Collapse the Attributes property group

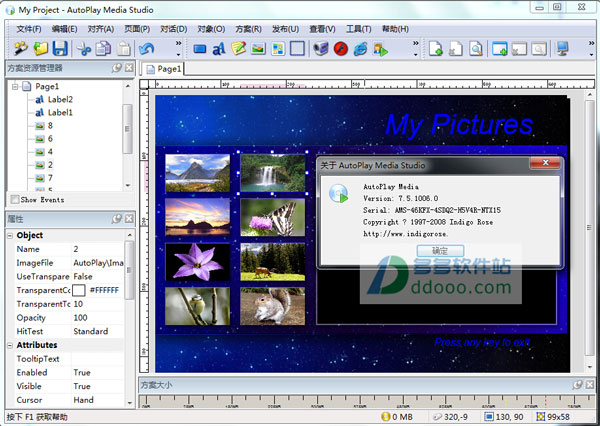point(10,345)
